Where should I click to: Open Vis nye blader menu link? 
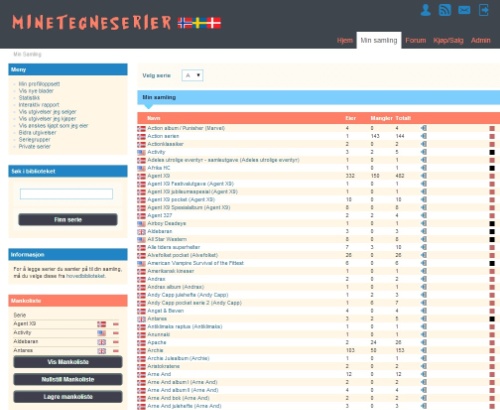coord(36,91)
